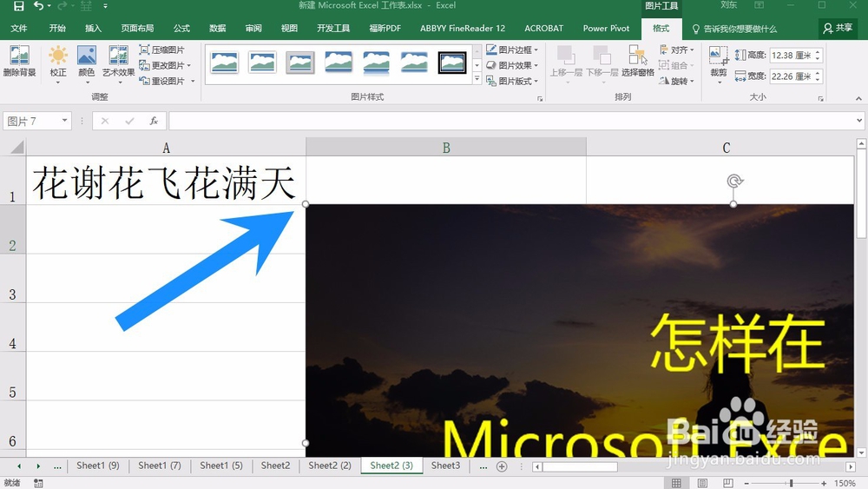Viewport: 868px width, 489px height.
Task: Click the Remove Background (删除背景) icon
Action: coord(19,62)
